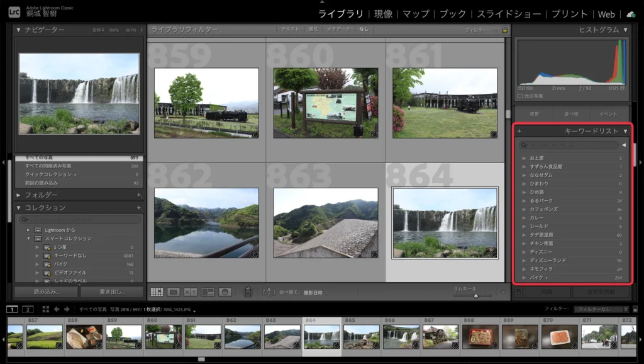Add new keyword with plus icon
This screenshot has width=644, height=364.
pos(519,131)
